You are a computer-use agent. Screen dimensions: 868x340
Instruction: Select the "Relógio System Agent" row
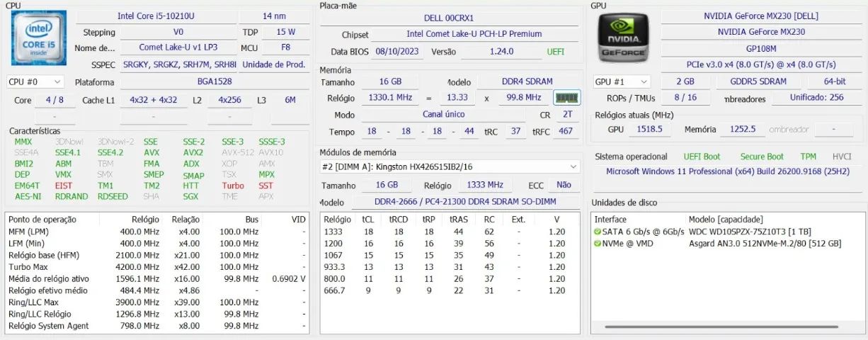click(157, 326)
